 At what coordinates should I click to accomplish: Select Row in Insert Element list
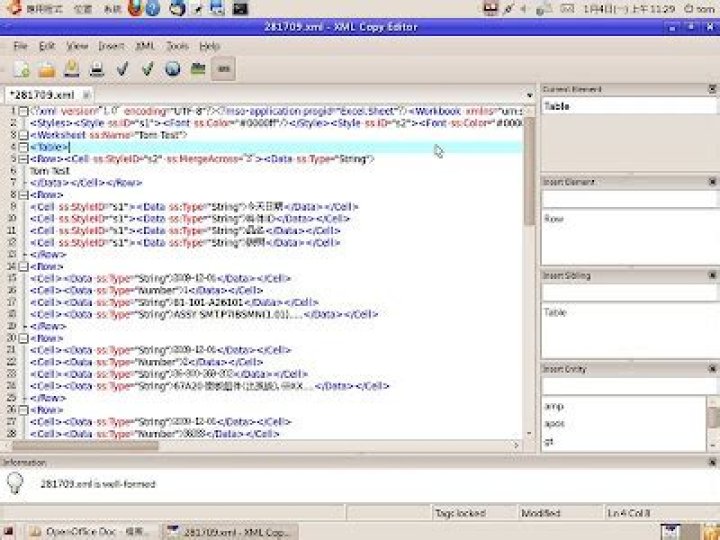click(x=554, y=219)
